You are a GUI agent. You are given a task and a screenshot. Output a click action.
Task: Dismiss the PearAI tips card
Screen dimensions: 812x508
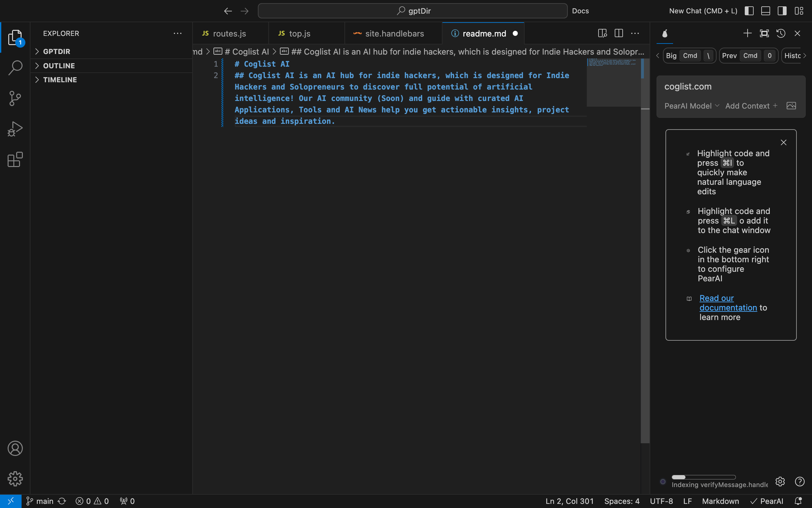tap(783, 143)
